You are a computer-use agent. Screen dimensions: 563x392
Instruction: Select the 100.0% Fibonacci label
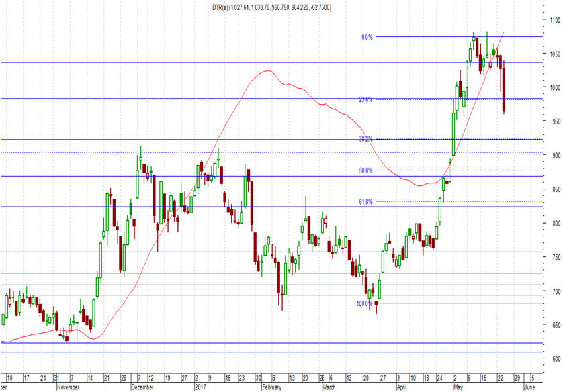tap(364, 304)
